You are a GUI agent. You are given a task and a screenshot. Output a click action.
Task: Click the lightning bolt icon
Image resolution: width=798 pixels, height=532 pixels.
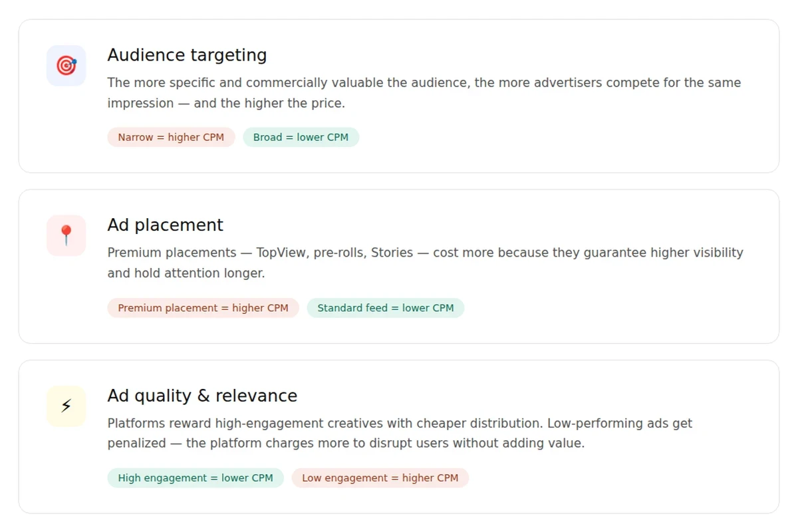pyautogui.click(x=66, y=406)
